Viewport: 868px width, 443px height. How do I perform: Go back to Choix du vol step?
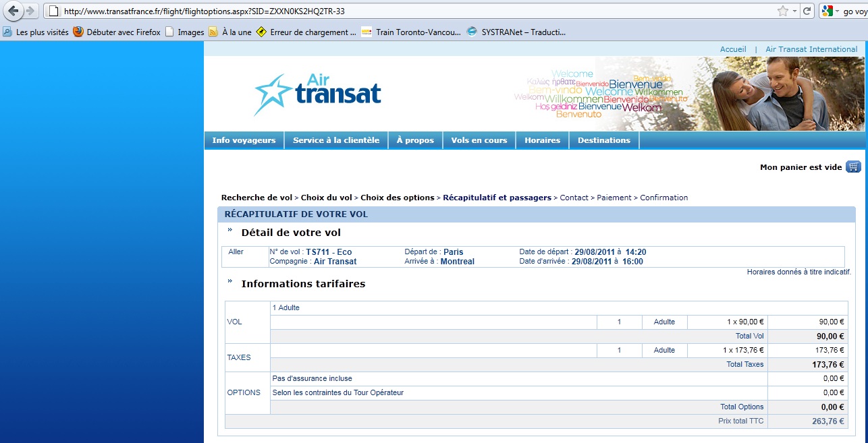point(326,198)
